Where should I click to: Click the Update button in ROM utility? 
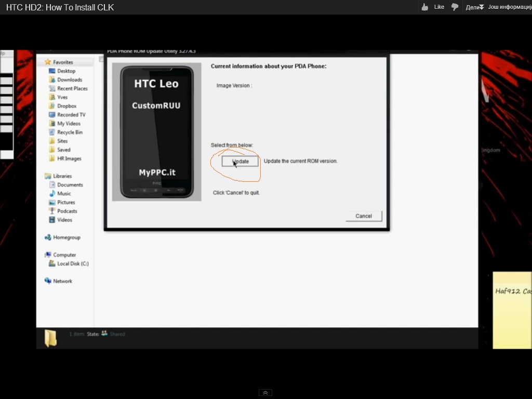point(240,162)
